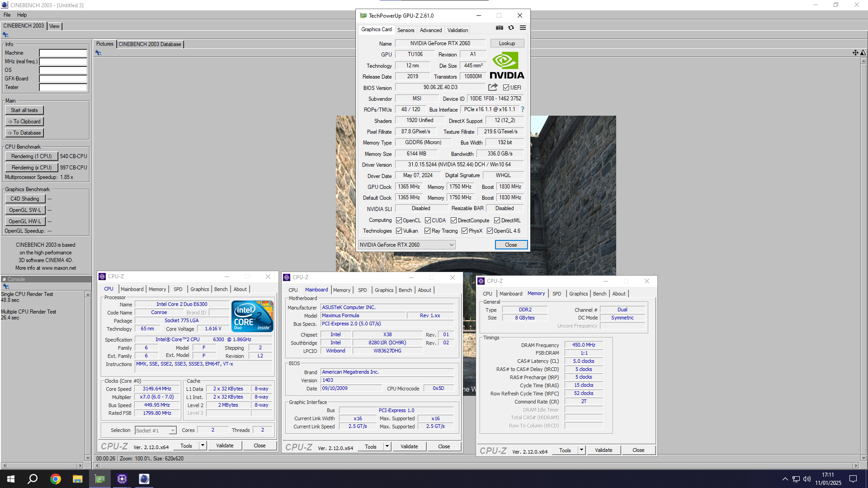Open File Explorer from the taskbar
Image resolution: width=868 pixels, height=488 pixels.
tap(78, 479)
